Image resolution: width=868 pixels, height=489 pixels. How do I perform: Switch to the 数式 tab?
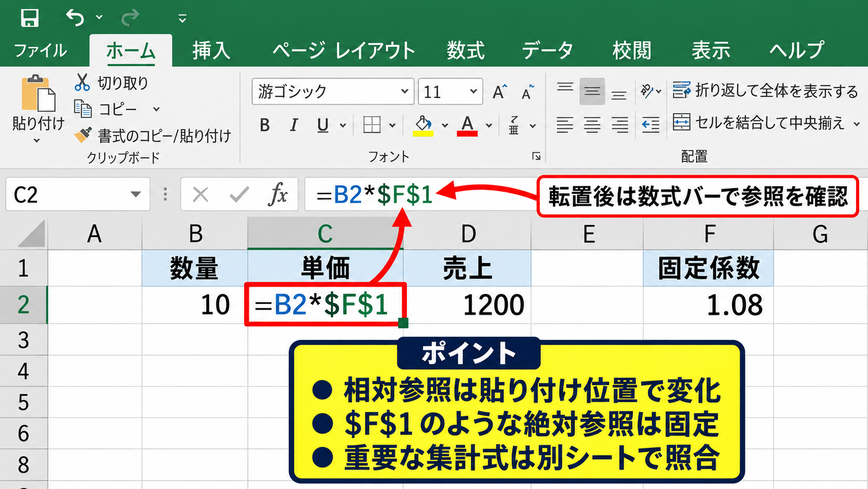tap(466, 50)
